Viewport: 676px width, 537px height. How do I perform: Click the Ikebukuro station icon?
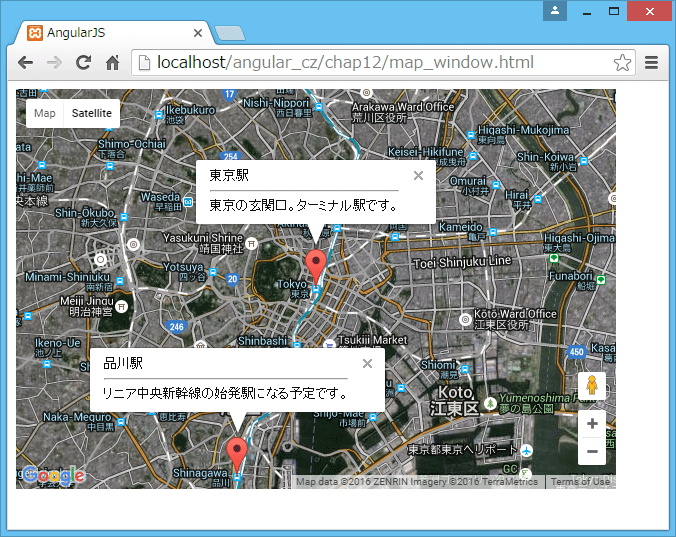coord(159,115)
